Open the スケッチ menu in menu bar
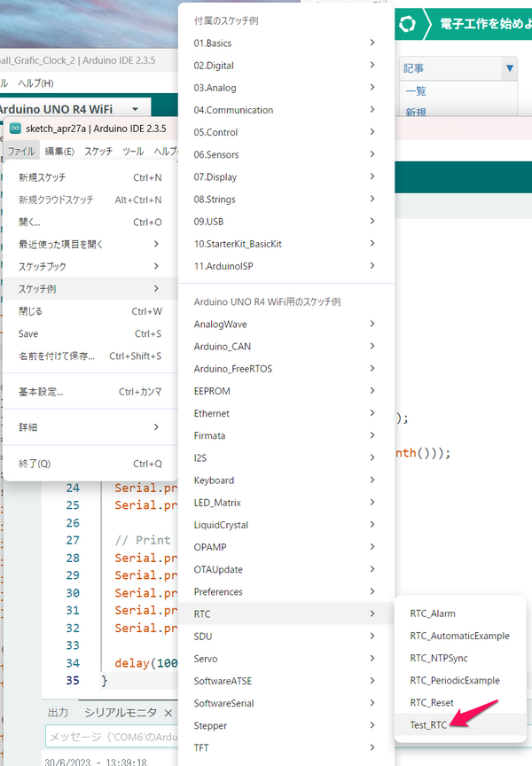Image resolution: width=532 pixels, height=766 pixels. click(98, 151)
